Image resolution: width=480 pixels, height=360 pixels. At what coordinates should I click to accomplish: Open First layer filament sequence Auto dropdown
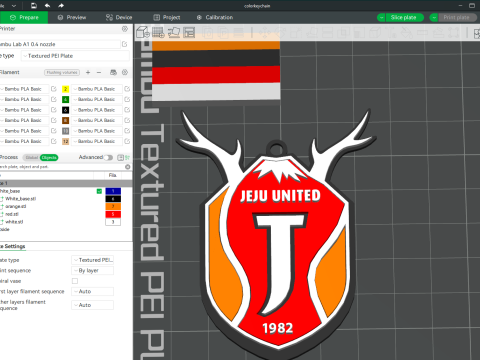[x=93, y=291]
